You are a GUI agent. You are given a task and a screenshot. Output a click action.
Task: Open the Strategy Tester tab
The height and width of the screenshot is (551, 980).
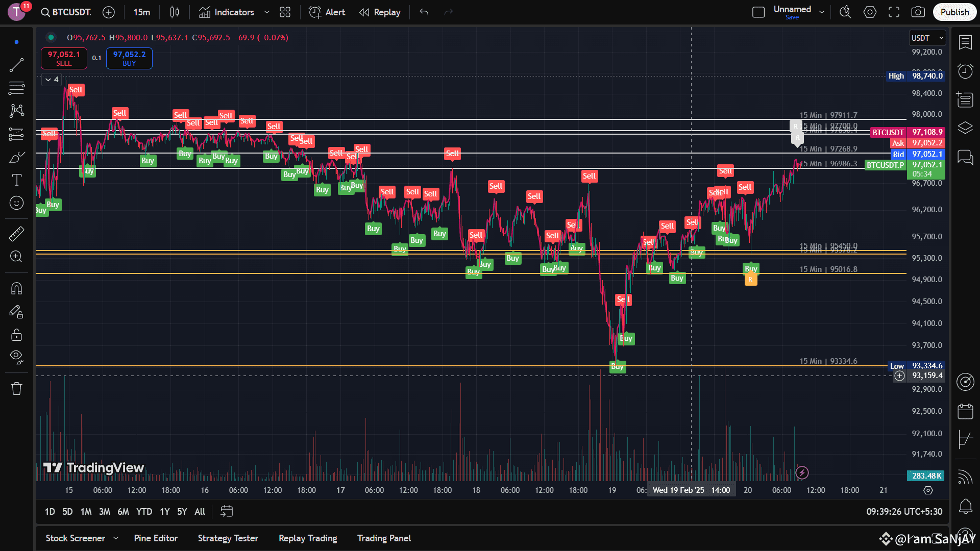click(228, 538)
